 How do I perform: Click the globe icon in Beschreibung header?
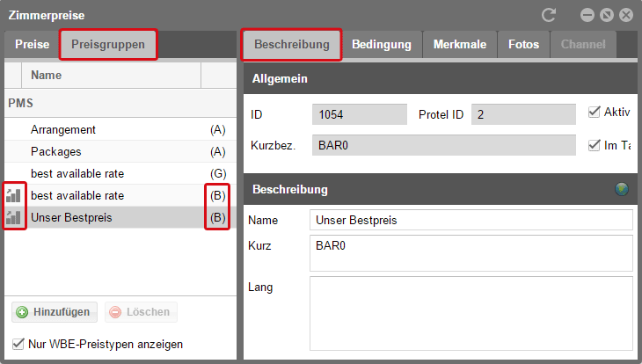623,189
